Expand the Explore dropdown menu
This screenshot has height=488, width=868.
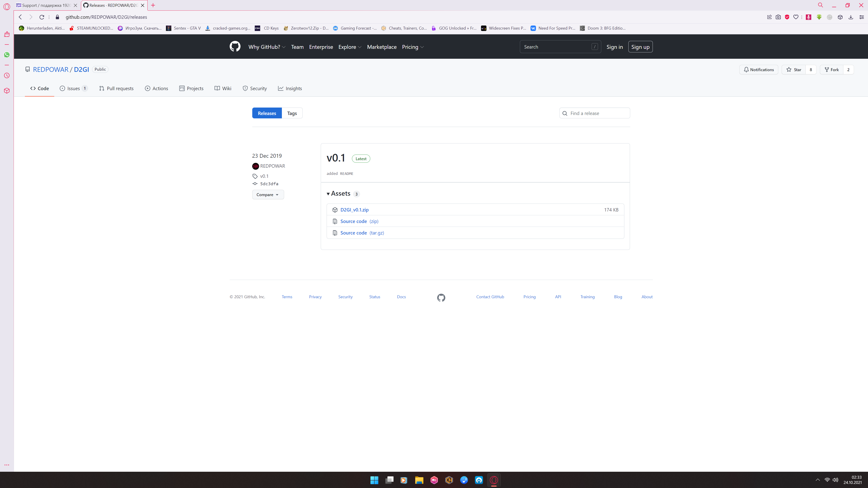[350, 47]
